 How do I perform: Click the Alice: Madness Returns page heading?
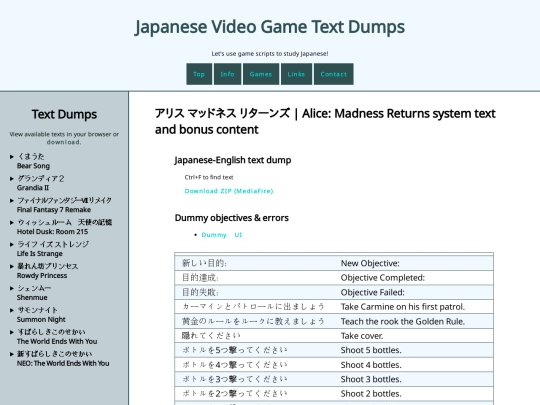click(x=325, y=121)
